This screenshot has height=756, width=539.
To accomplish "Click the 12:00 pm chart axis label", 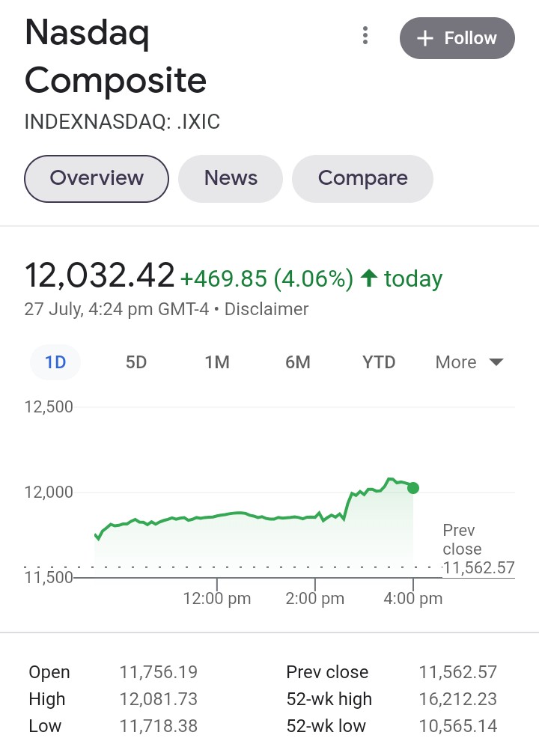I will coord(217,598).
